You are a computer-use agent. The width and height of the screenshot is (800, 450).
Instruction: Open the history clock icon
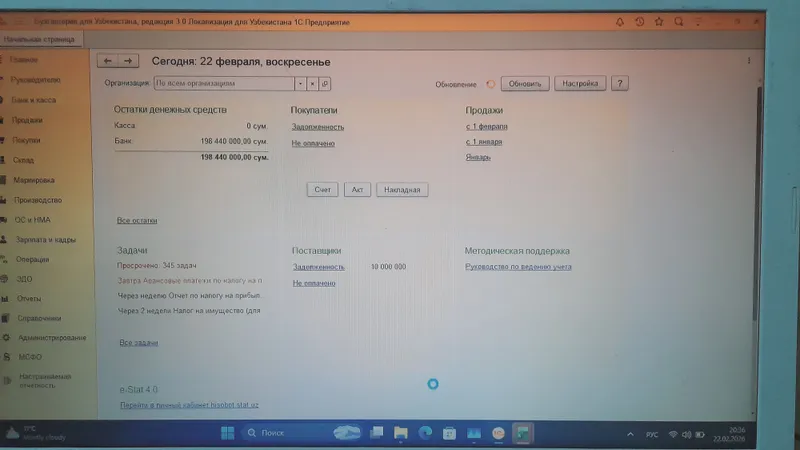(639, 22)
